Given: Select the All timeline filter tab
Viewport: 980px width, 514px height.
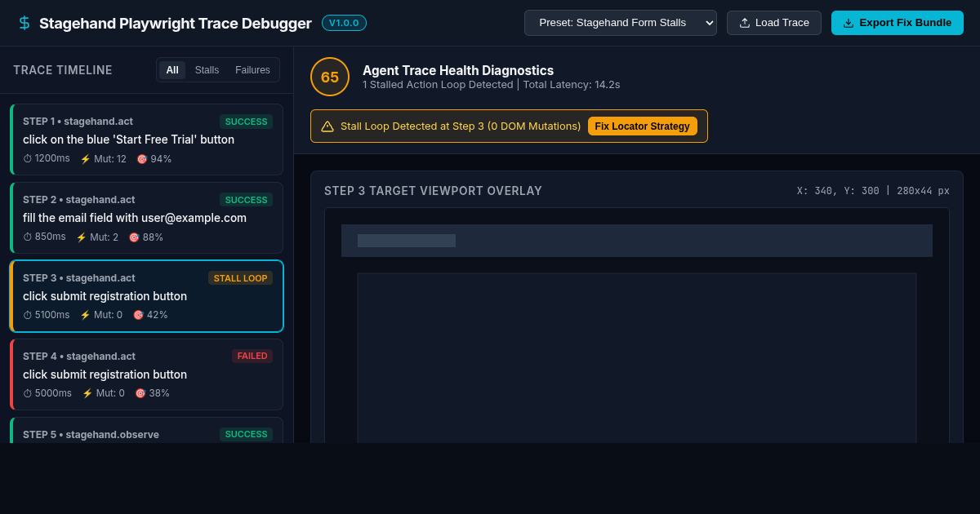Looking at the screenshot, I should 172,70.
